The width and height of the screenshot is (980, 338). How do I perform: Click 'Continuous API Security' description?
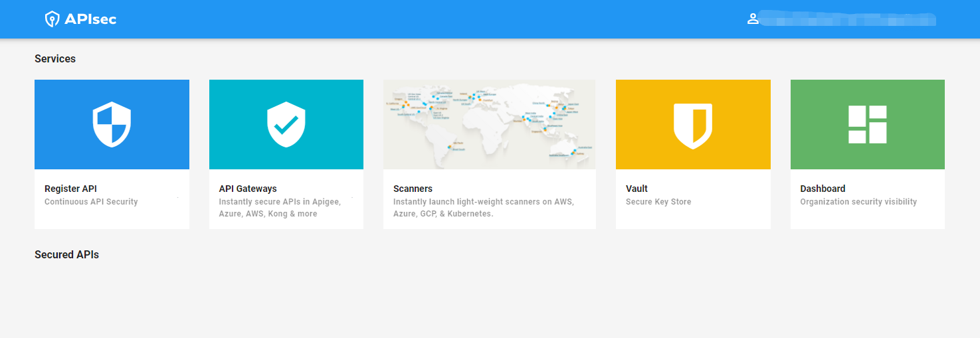[91, 202]
